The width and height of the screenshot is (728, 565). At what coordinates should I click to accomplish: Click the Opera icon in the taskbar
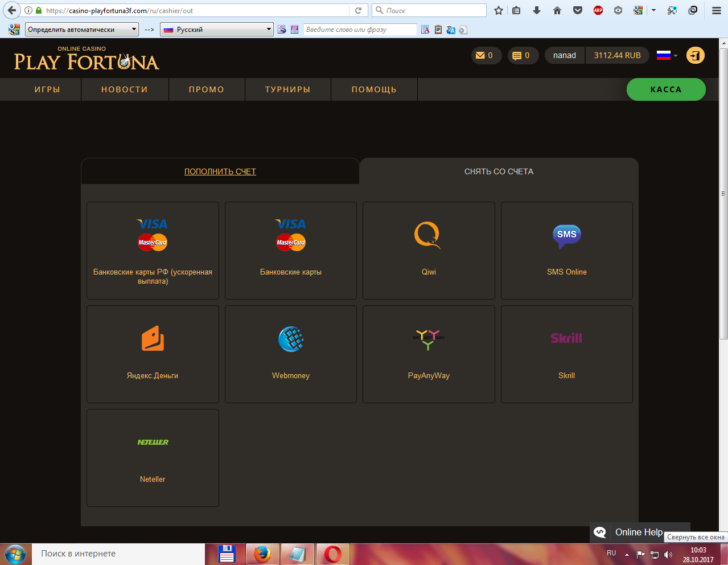333,554
